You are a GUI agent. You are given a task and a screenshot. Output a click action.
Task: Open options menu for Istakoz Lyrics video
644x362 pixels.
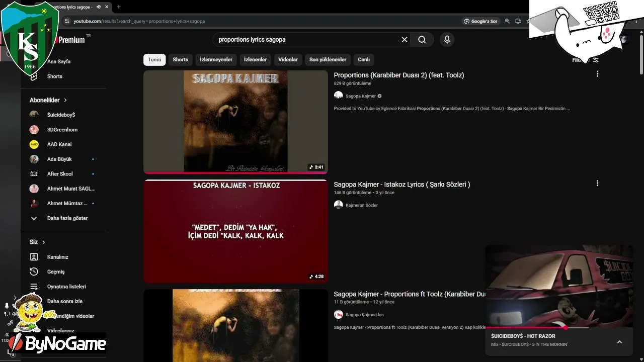pos(597,184)
